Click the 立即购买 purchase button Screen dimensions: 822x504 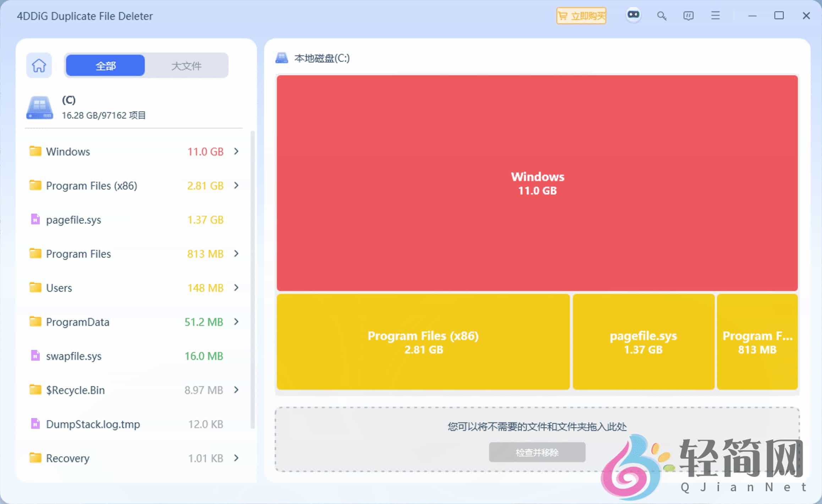click(581, 15)
